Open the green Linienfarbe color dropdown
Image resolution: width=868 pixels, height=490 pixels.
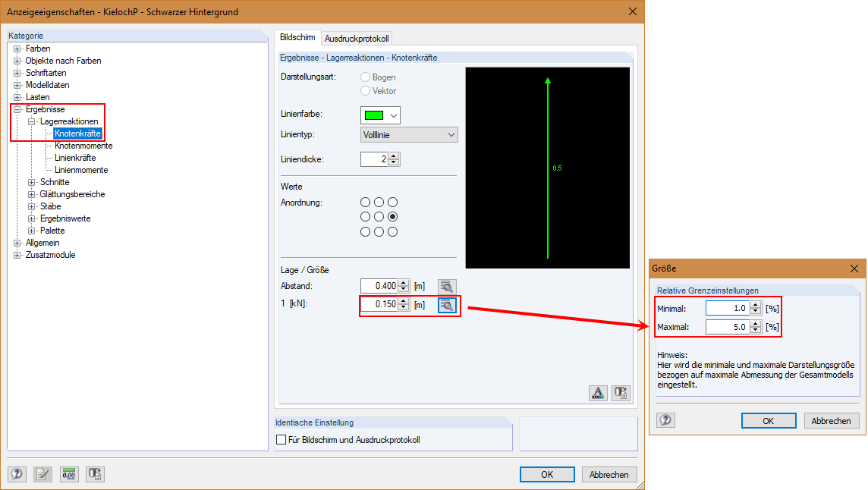pos(380,115)
